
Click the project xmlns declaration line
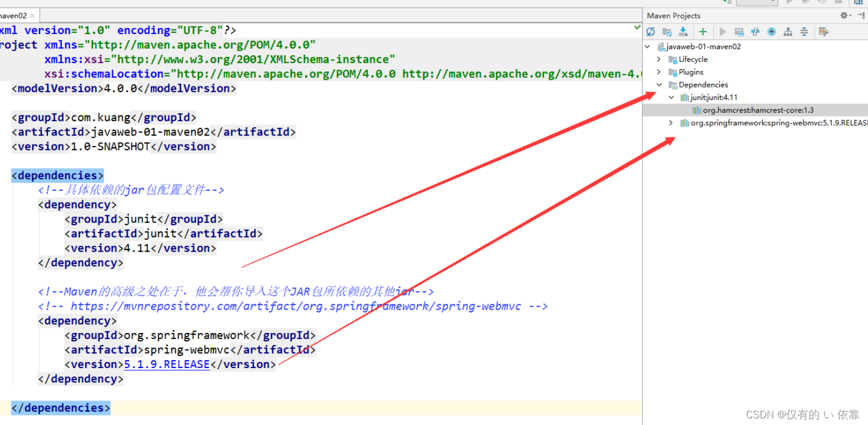(158, 45)
